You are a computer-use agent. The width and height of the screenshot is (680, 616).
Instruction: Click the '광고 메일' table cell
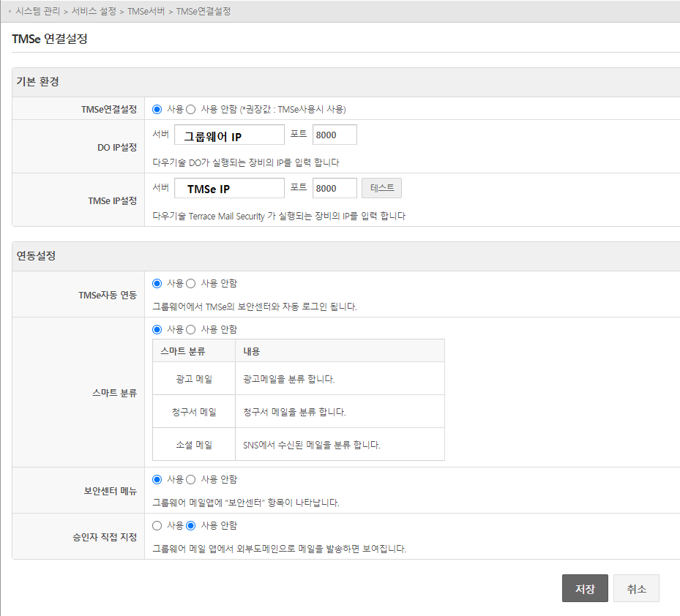click(x=194, y=378)
